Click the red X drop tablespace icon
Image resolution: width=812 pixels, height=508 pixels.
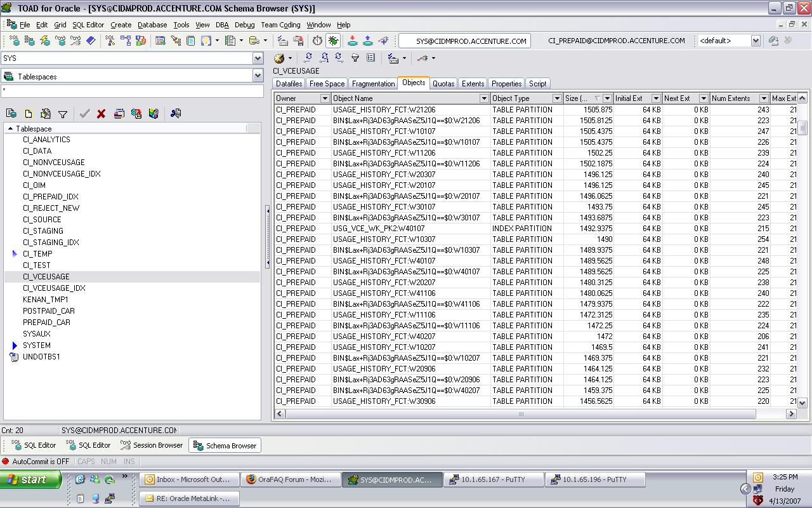(101, 114)
